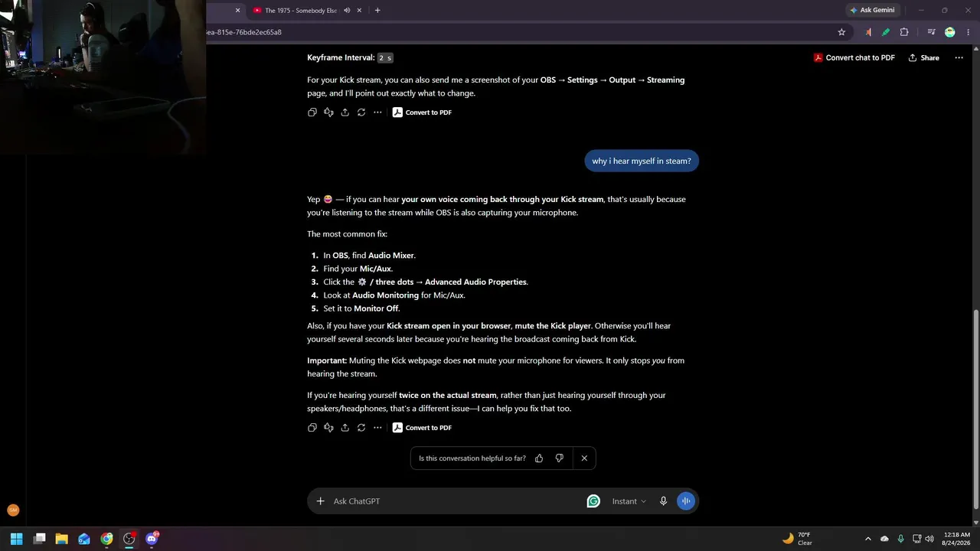Image resolution: width=980 pixels, height=551 pixels.
Task: Open the weather widget showing 70°F Clear
Action: click(x=797, y=539)
